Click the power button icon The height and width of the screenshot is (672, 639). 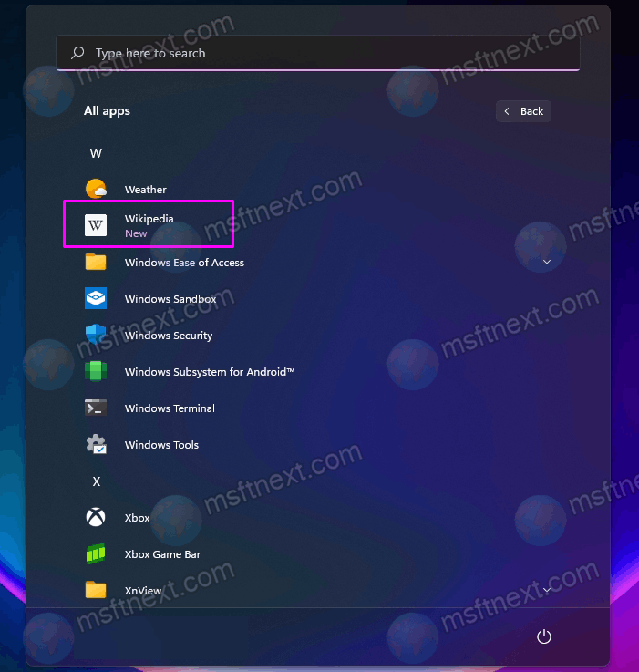click(544, 636)
